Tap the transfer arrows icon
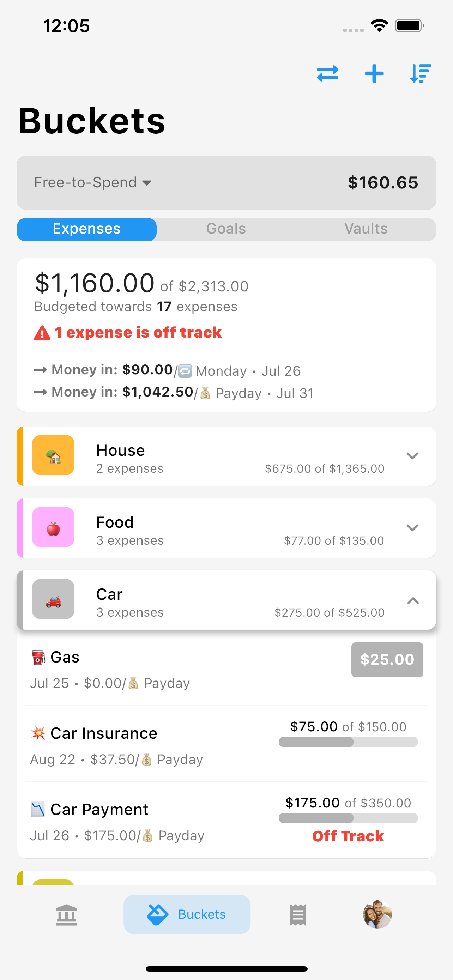The image size is (453, 980). (x=327, y=73)
